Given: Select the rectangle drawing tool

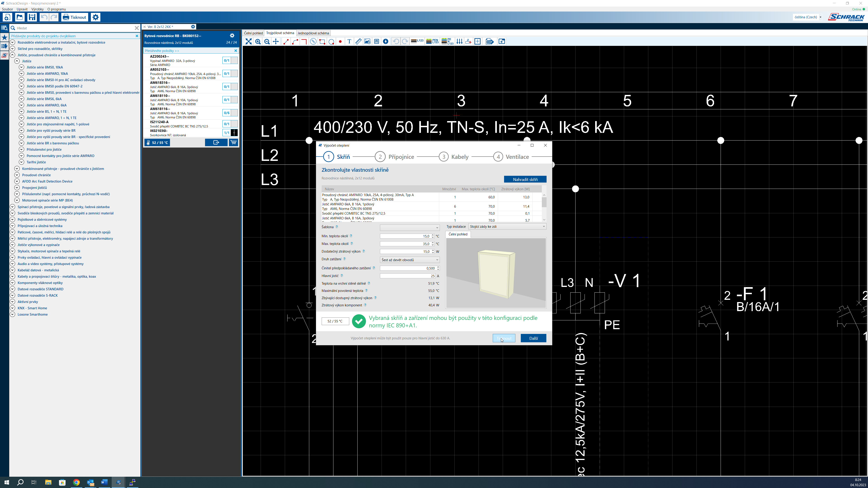Looking at the screenshot, I should [x=322, y=41].
